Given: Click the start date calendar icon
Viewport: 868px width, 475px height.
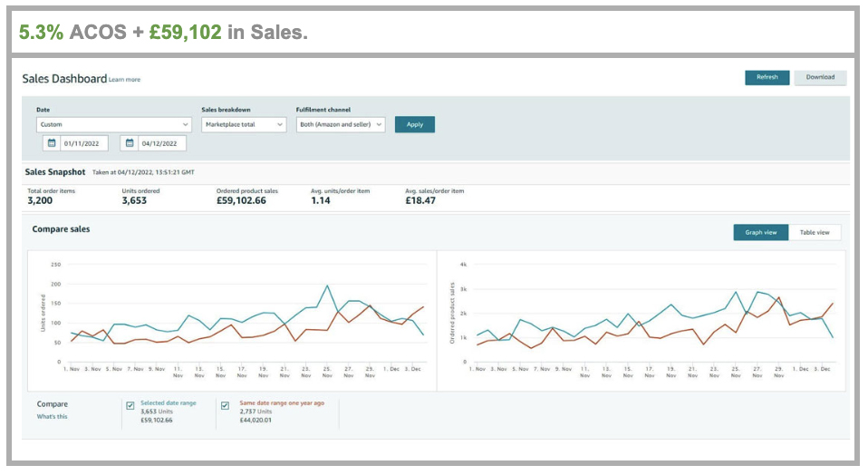Looking at the screenshot, I should [x=52, y=143].
